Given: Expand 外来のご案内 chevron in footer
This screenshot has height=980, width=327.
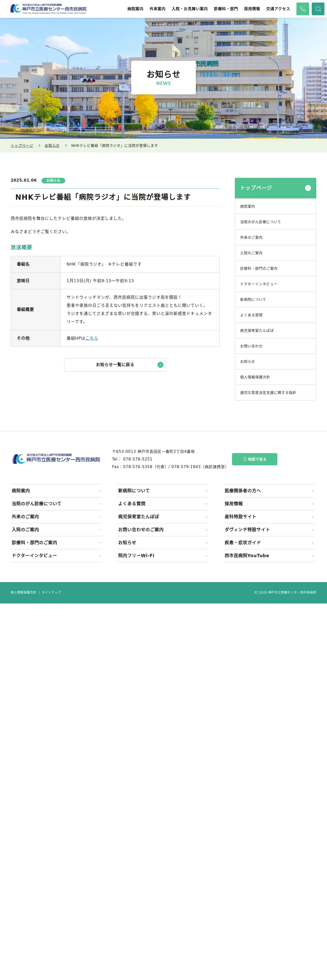Looking at the screenshot, I should [100, 517].
